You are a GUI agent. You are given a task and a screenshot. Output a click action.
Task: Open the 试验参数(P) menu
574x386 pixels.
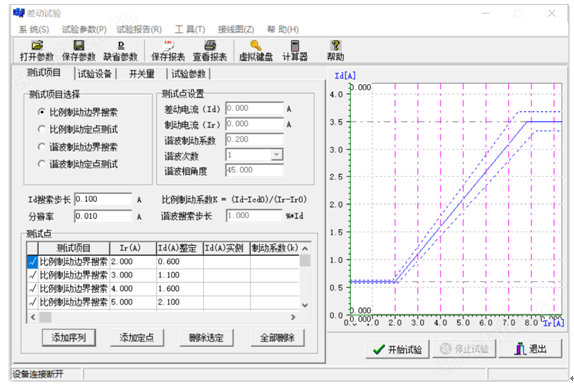84,29
